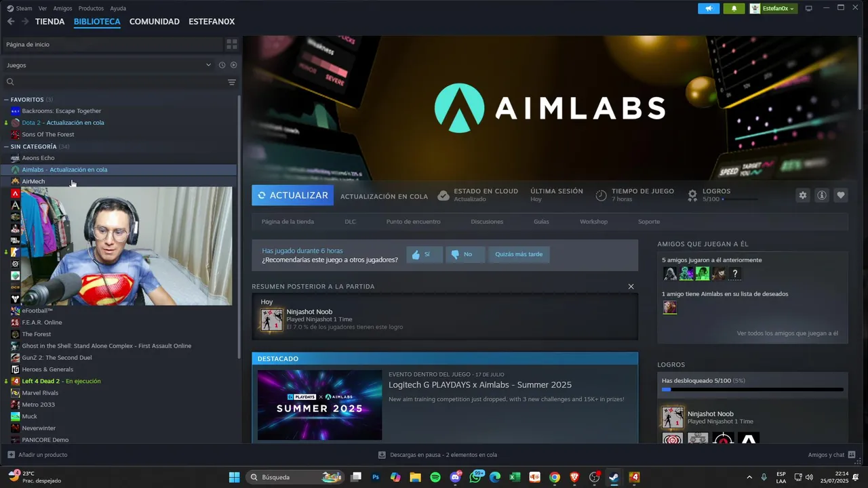Open Amigos y chat icon
The height and width of the screenshot is (488, 868).
852,455
